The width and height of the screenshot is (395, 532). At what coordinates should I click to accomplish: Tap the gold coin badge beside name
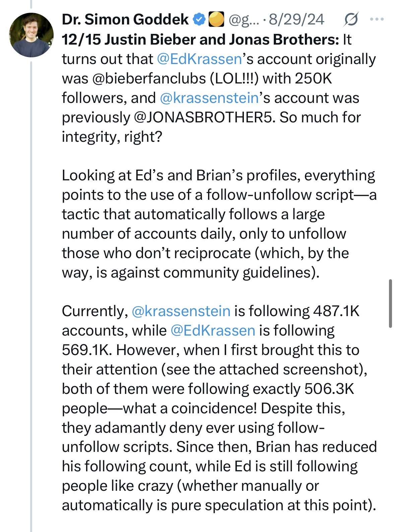coord(216,19)
